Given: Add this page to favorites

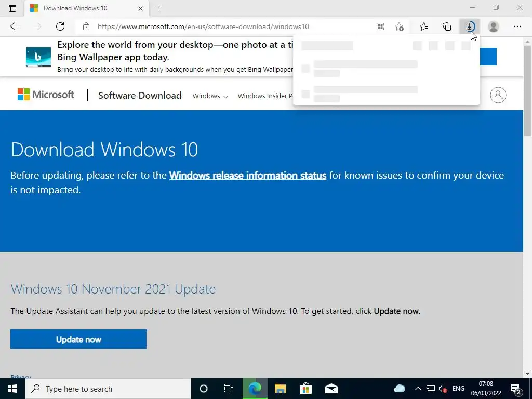Looking at the screenshot, I should click(x=400, y=26).
